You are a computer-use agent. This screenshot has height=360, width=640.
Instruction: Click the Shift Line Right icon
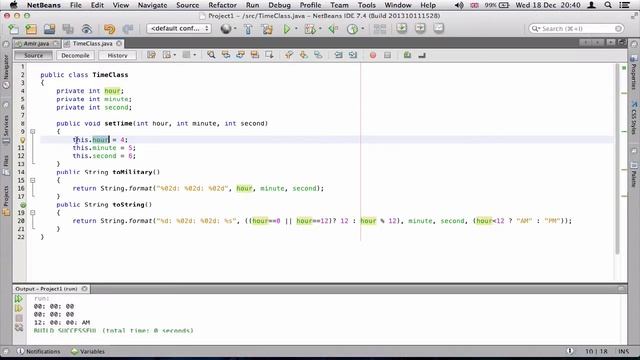click(353, 55)
